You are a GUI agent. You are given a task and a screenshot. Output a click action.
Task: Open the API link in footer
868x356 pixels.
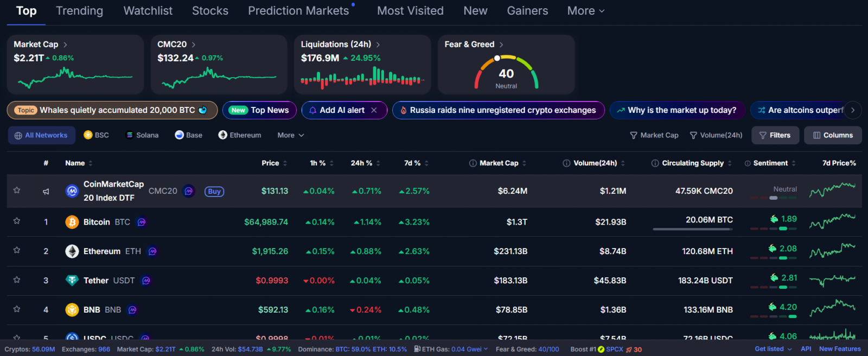806,349
